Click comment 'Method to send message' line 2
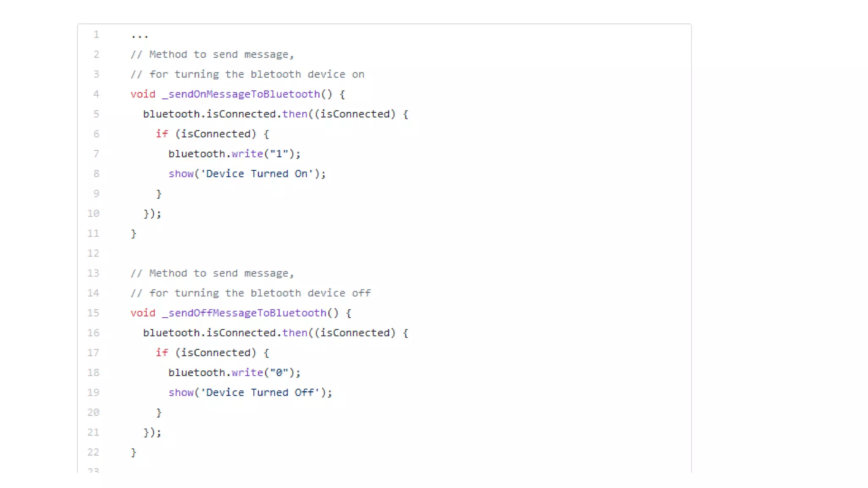The height and width of the screenshot is (488, 868). click(212, 54)
